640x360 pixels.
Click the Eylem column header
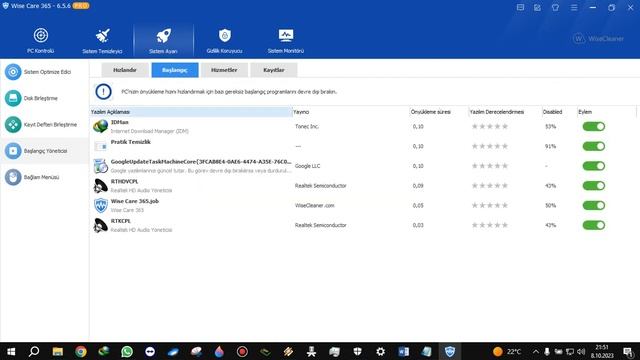[x=607, y=112]
